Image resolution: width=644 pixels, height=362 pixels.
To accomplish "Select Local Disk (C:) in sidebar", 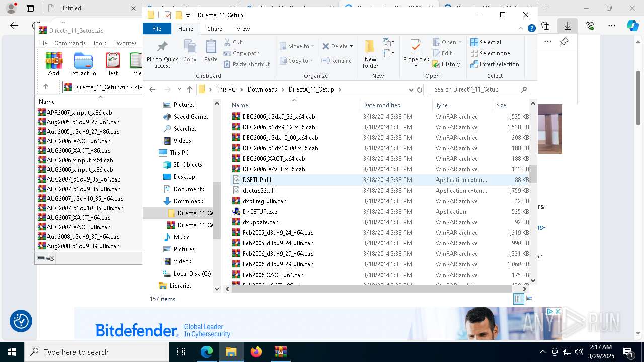I will [x=192, y=274].
